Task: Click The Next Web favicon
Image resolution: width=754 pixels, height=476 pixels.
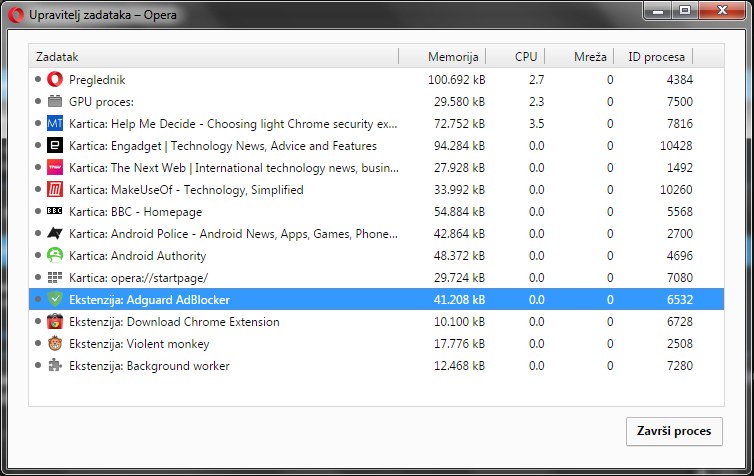Action: pyautogui.click(x=55, y=168)
